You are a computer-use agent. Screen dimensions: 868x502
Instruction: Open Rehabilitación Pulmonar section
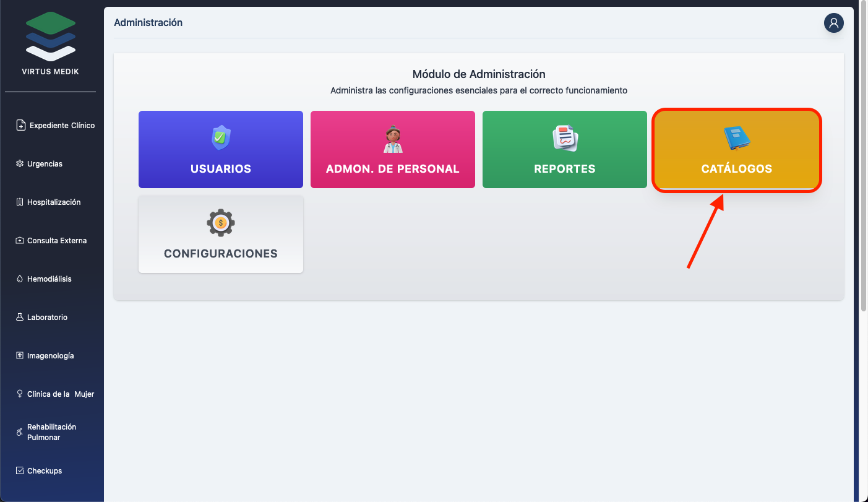pos(51,432)
